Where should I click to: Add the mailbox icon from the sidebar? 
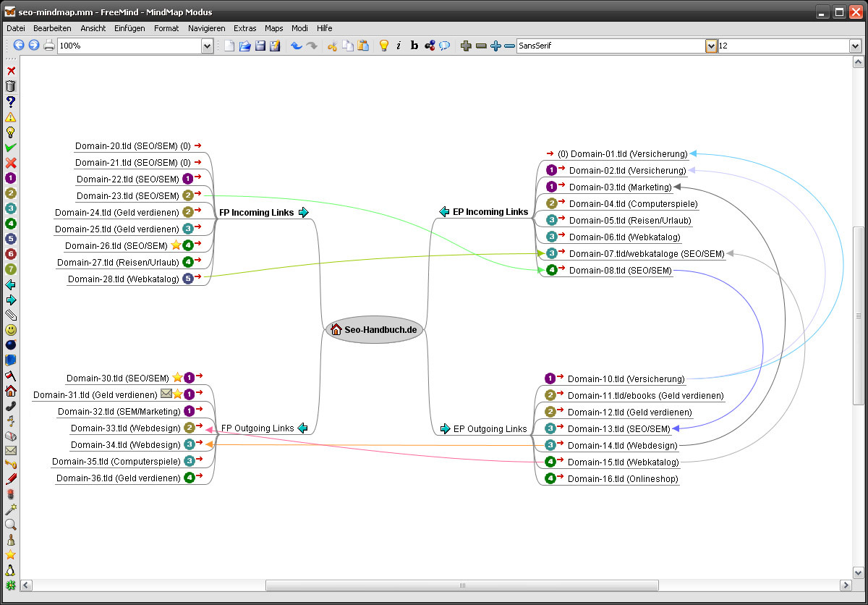(11, 436)
